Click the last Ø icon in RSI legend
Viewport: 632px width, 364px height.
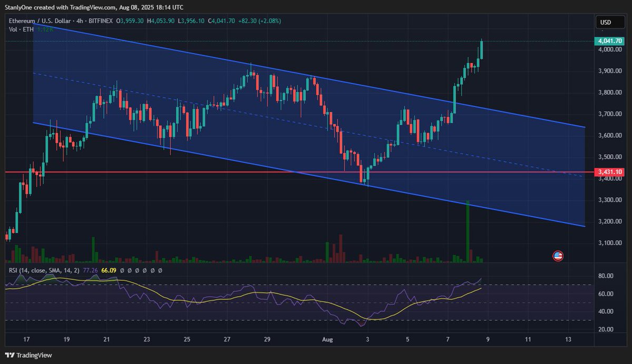[160, 271]
